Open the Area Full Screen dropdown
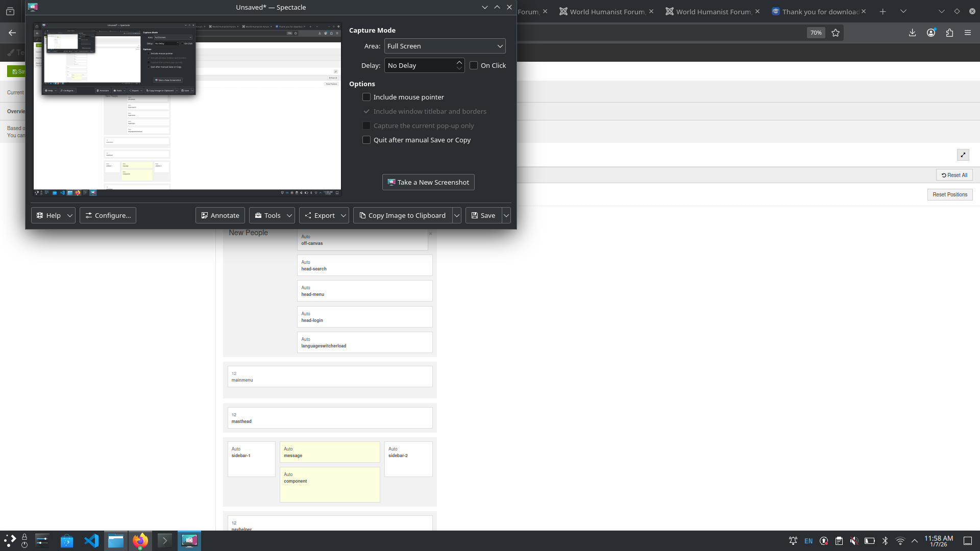This screenshot has height=551, width=980. 445,46
